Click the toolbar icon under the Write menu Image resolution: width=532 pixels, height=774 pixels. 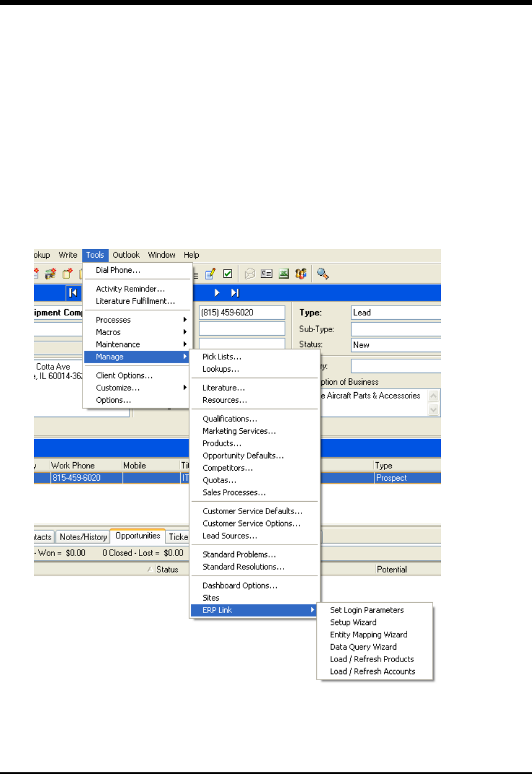point(67,273)
